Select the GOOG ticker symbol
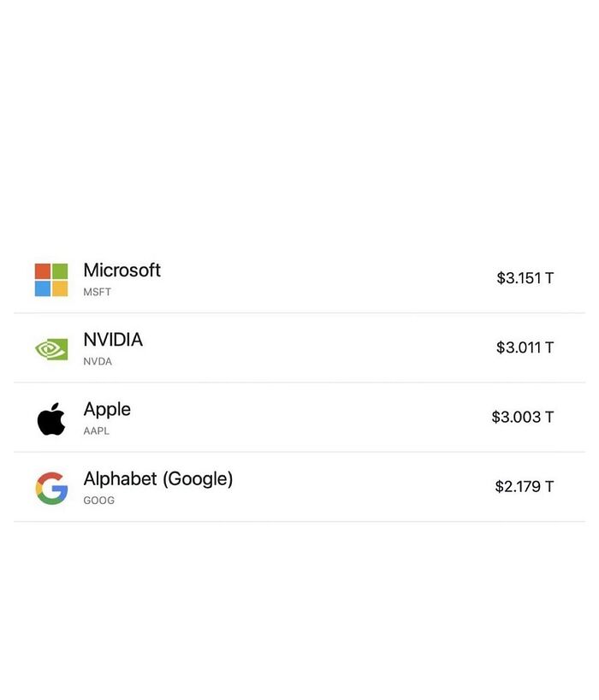Viewport: 599px width, 700px height. point(98,501)
